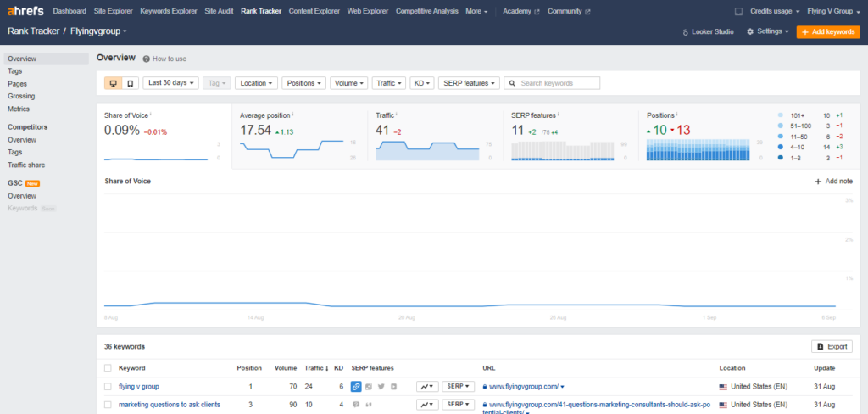This screenshot has width=868, height=414.
Task: Click the SERP features card info icon
Action: pyautogui.click(x=559, y=115)
